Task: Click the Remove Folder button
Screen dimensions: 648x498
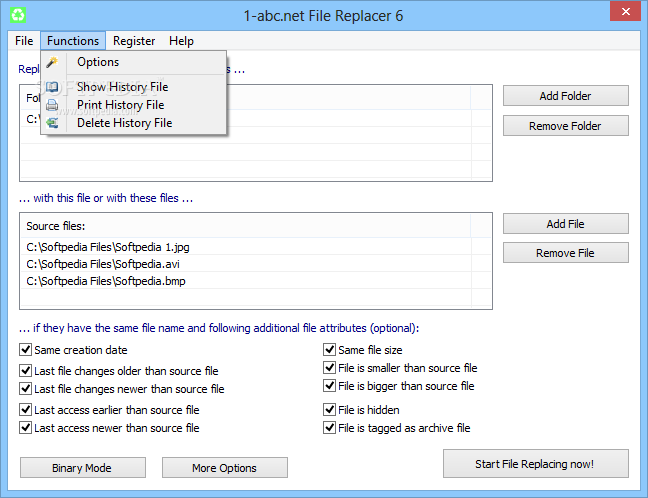Action: (566, 126)
